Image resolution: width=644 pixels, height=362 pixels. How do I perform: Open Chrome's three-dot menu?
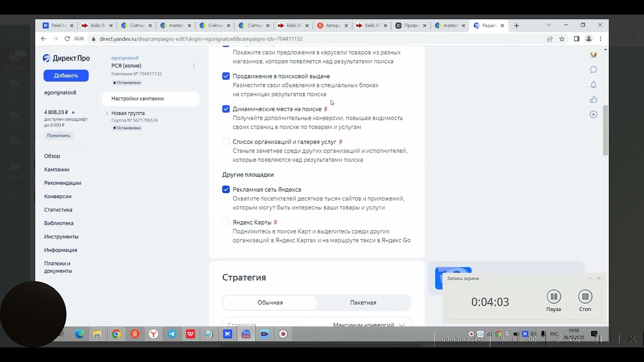(x=600, y=39)
